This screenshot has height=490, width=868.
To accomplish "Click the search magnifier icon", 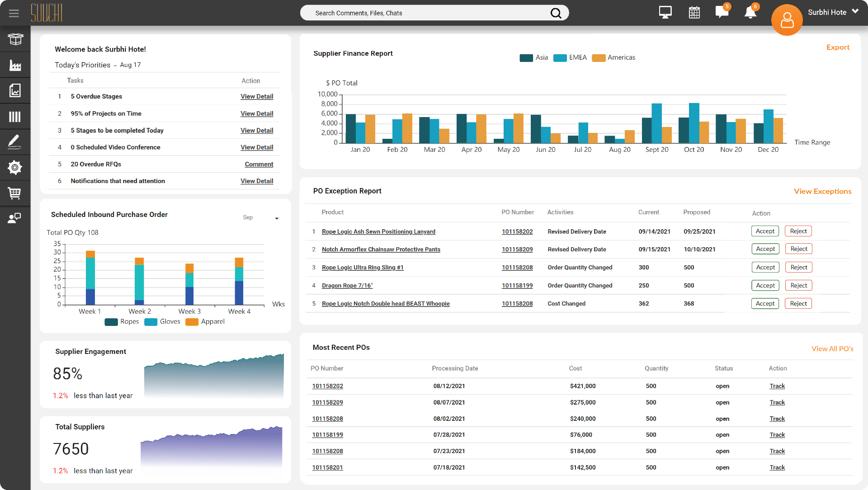I will (x=556, y=13).
